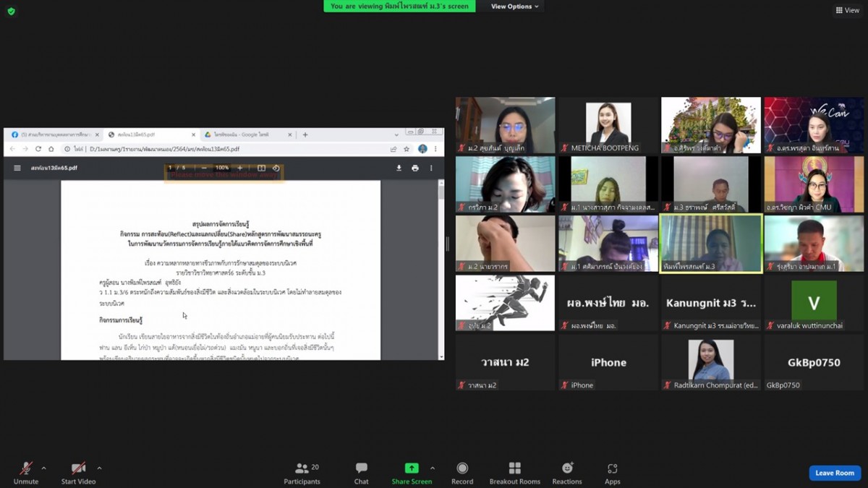Viewport: 868px width, 488px height.
Task: Open the Apps panel
Action: 612,473
